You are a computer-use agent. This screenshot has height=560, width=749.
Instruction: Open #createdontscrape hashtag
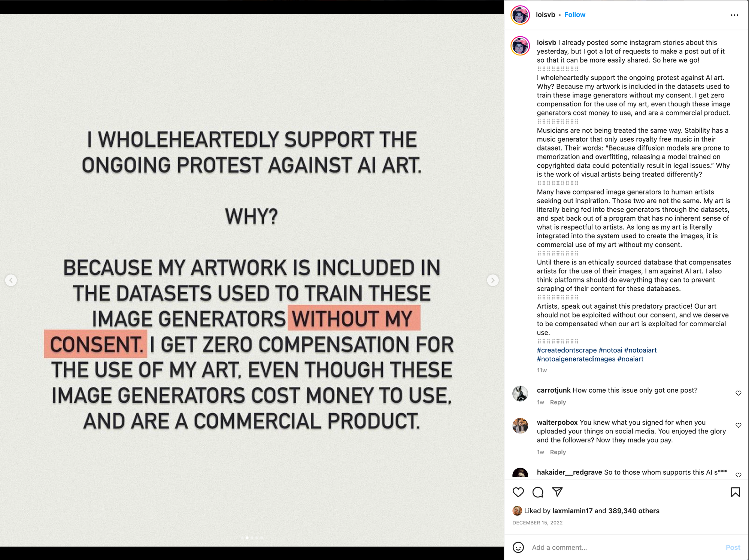point(567,350)
